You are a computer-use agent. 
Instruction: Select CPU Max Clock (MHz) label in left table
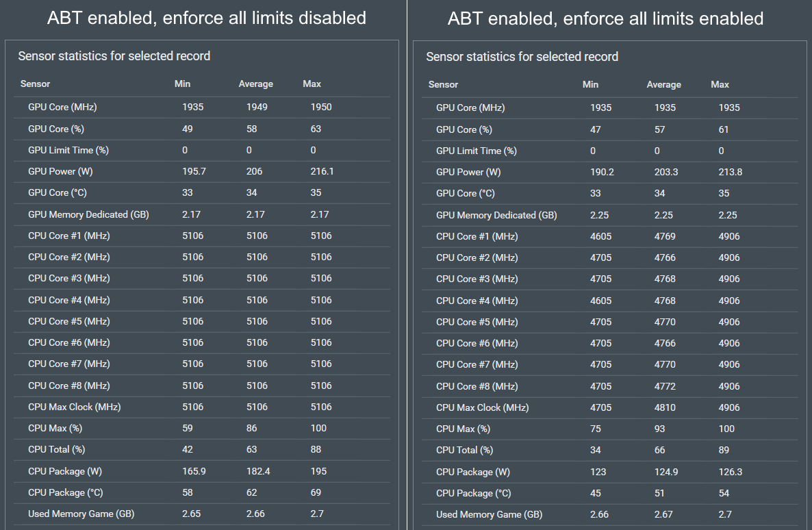click(x=75, y=407)
